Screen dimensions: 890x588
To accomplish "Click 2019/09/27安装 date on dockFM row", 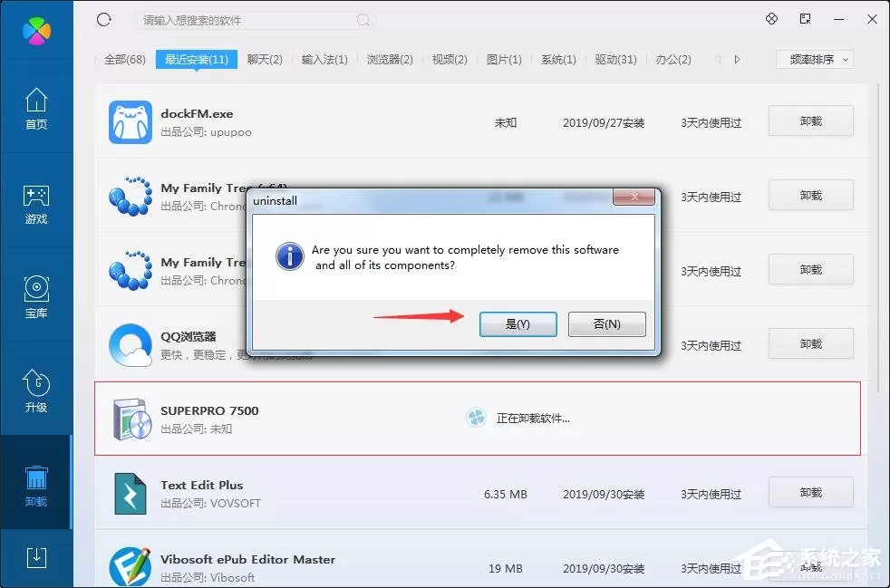I will (604, 123).
